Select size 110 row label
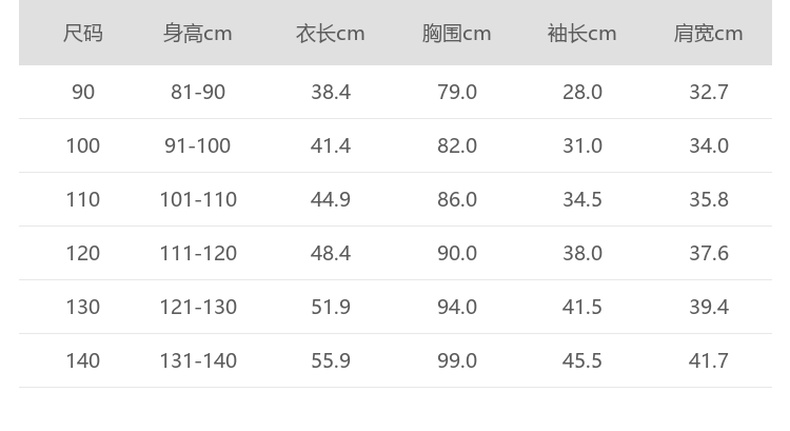The height and width of the screenshot is (431, 790). (83, 200)
